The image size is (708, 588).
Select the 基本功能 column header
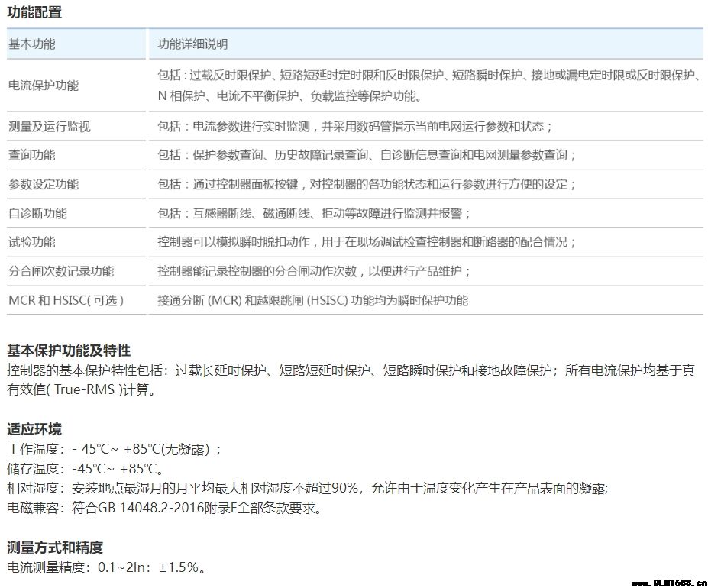point(32,44)
